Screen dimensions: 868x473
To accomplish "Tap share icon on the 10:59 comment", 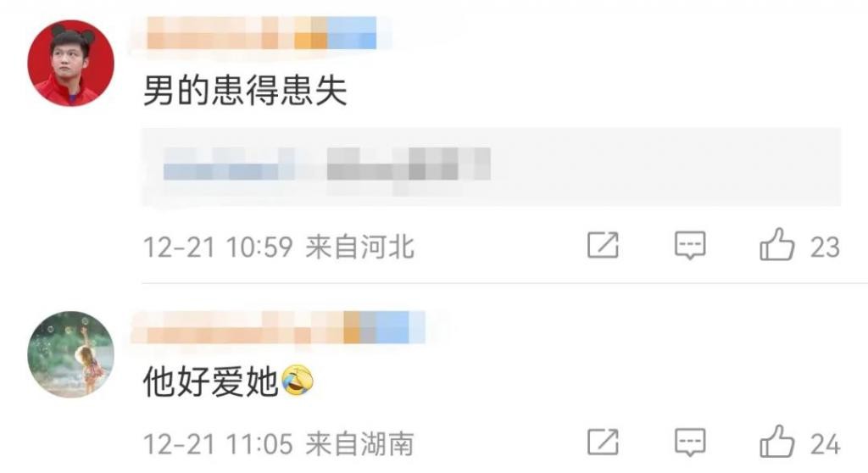I will tap(603, 245).
